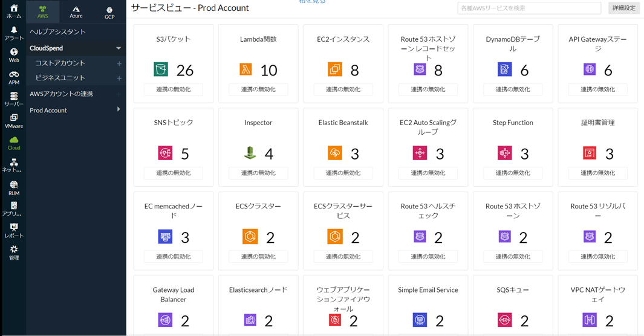The width and height of the screenshot is (644, 336).
Task: Click the AWS service search field
Action: pyautogui.click(x=529, y=8)
